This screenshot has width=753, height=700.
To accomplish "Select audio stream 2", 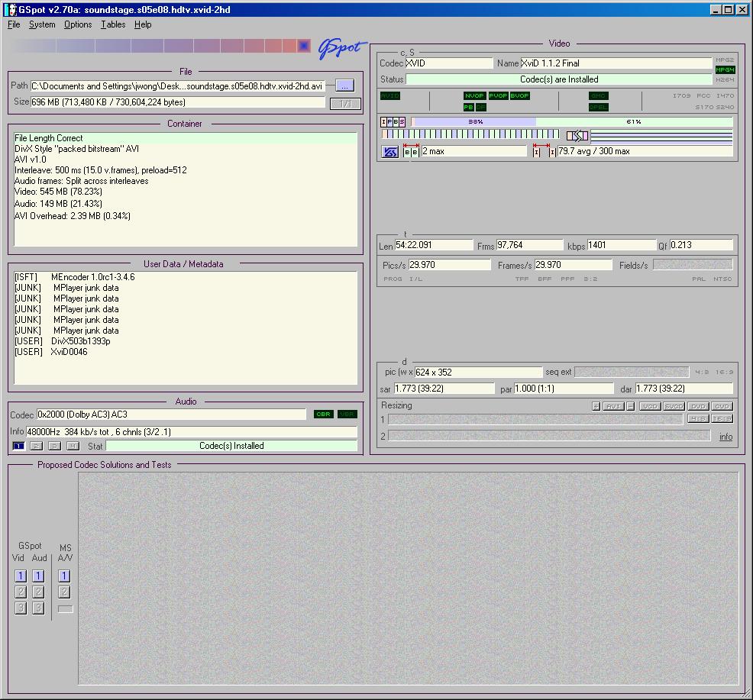I will 37,446.
